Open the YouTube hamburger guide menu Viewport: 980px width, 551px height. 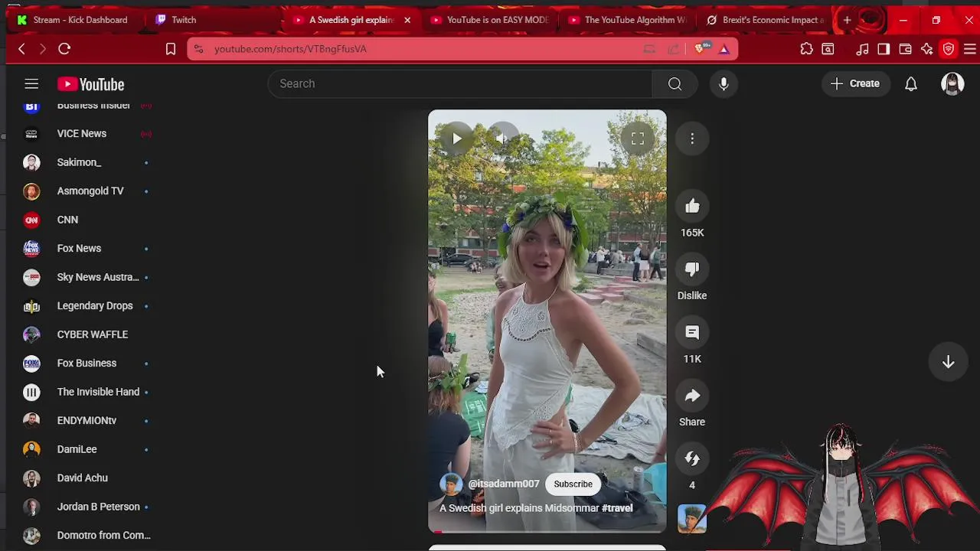pyautogui.click(x=31, y=84)
